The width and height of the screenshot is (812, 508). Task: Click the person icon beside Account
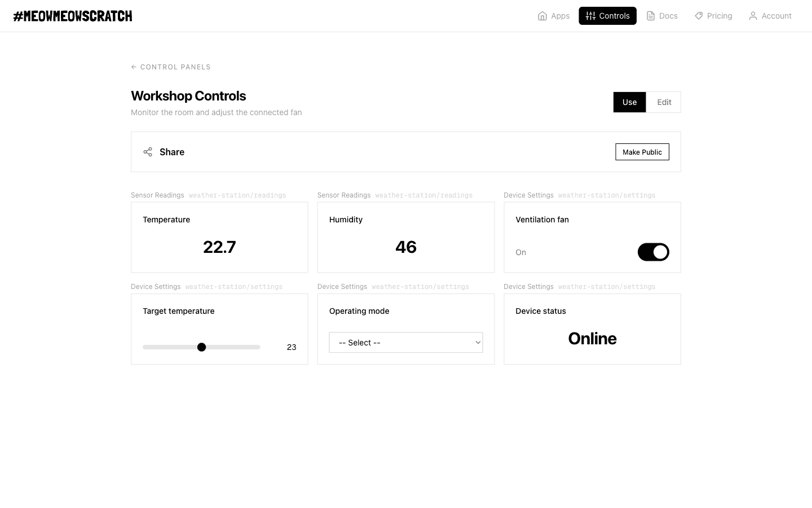pos(753,16)
